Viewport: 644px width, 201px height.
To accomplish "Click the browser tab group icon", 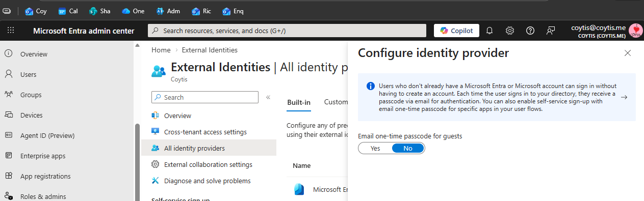I will click(7, 11).
